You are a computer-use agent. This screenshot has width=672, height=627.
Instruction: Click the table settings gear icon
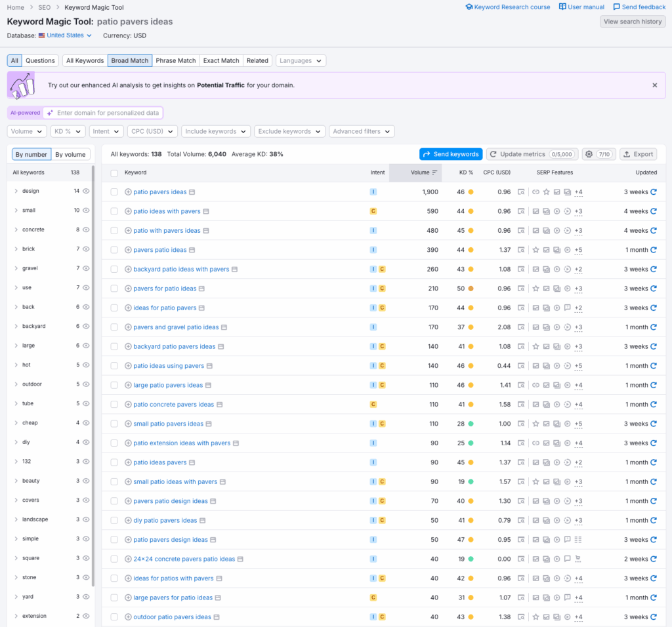(x=589, y=154)
